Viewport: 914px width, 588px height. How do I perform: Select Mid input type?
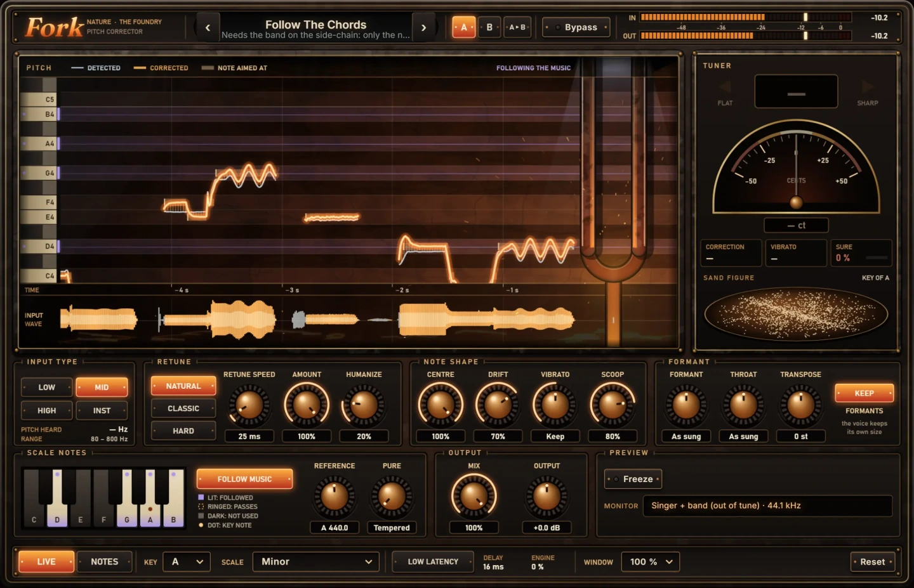point(102,387)
